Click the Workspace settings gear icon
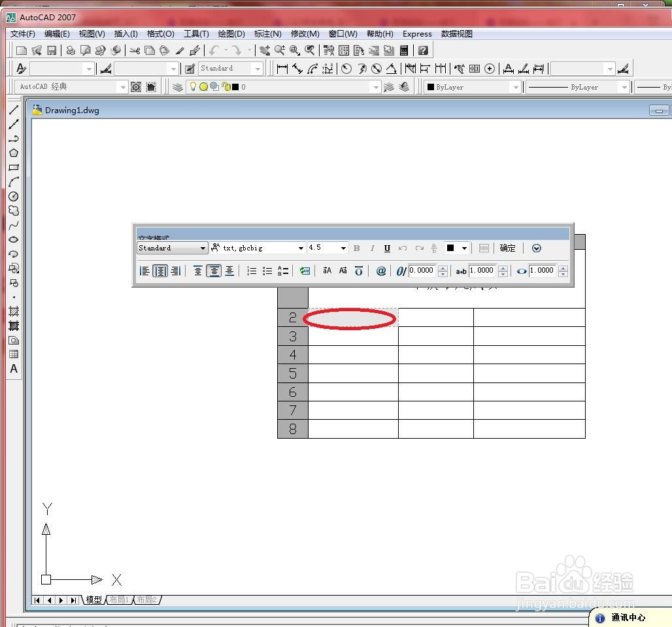This screenshot has width=672, height=627. pyautogui.click(x=136, y=87)
